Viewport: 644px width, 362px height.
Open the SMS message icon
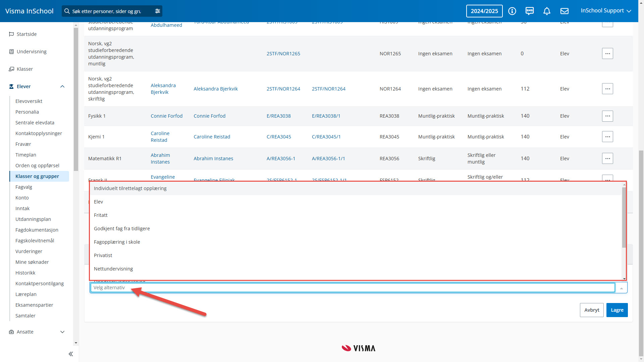530,11
